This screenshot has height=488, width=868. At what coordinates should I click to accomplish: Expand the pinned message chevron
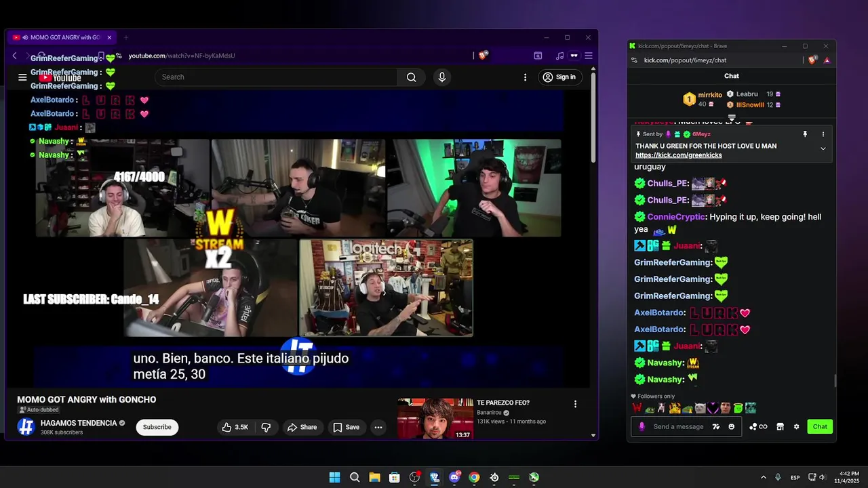click(823, 148)
